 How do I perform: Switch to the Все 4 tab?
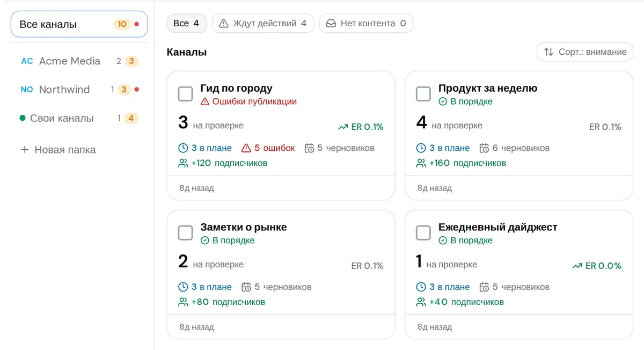tap(186, 23)
